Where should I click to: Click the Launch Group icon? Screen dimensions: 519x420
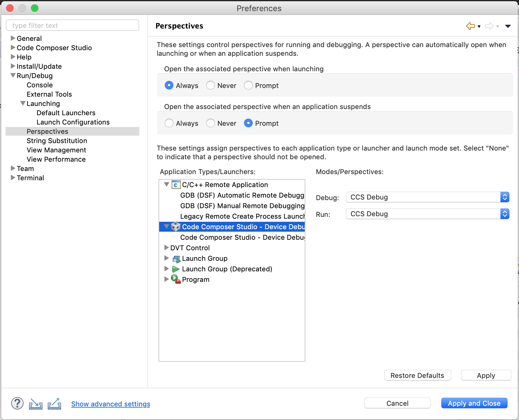pyautogui.click(x=176, y=259)
